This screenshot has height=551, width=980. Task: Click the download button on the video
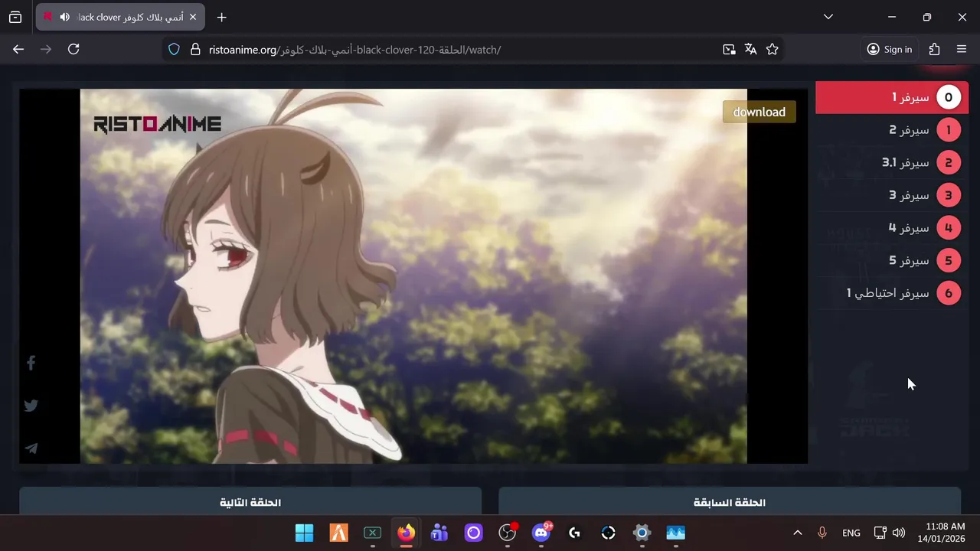pyautogui.click(x=759, y=112)
